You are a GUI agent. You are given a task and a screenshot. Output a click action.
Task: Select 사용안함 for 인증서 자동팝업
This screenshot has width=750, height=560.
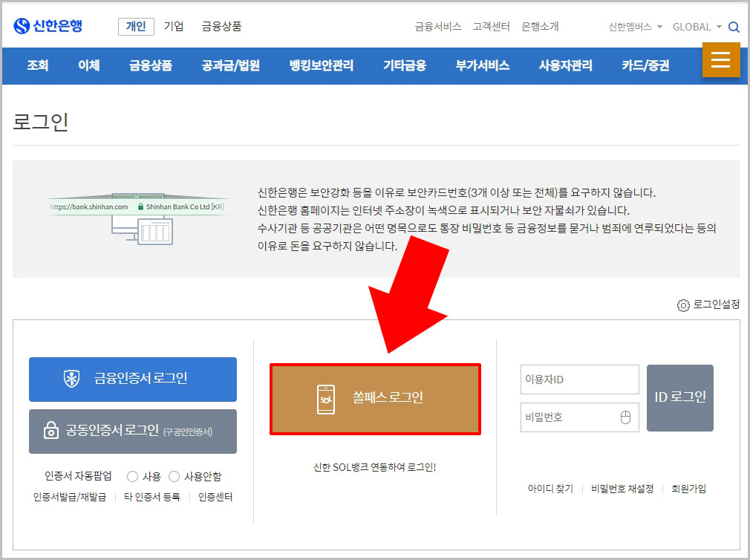click(174, 476)
